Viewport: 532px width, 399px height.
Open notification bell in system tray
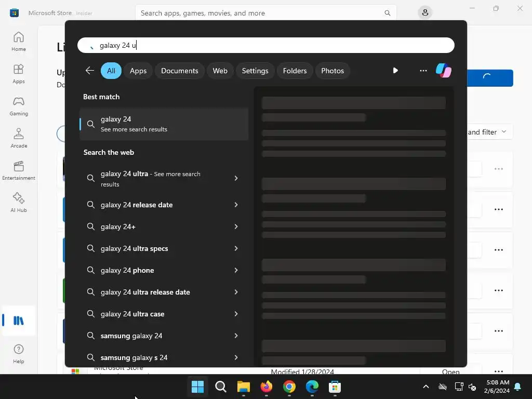518,387
